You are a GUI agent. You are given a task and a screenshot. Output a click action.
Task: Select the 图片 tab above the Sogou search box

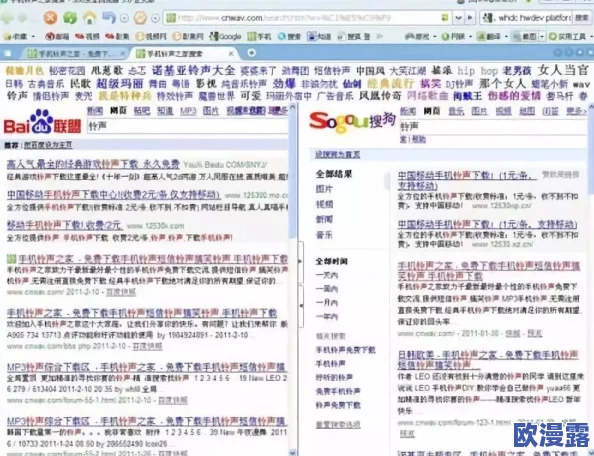(479, 111)
